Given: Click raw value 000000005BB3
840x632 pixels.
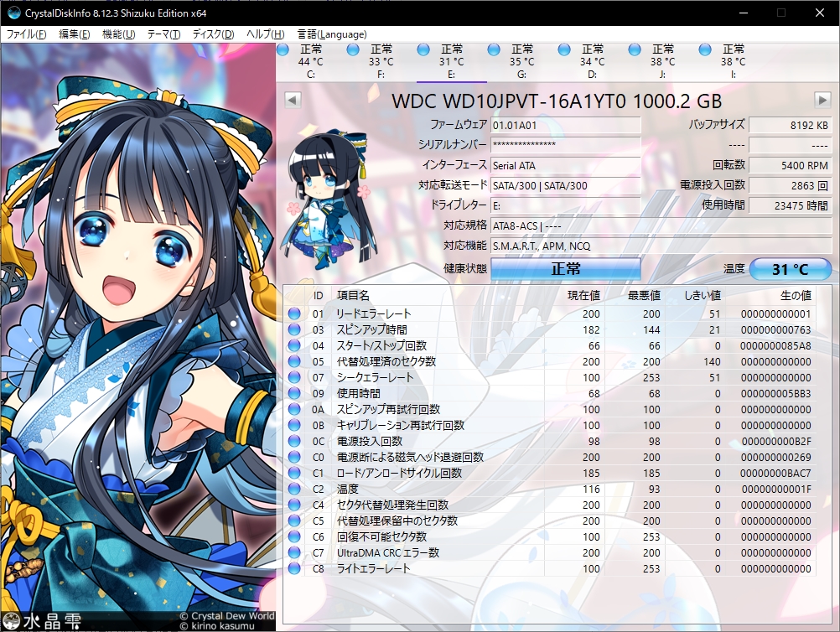Looking at the screenshot, I should pyautogui.click(x=775, y=394).
